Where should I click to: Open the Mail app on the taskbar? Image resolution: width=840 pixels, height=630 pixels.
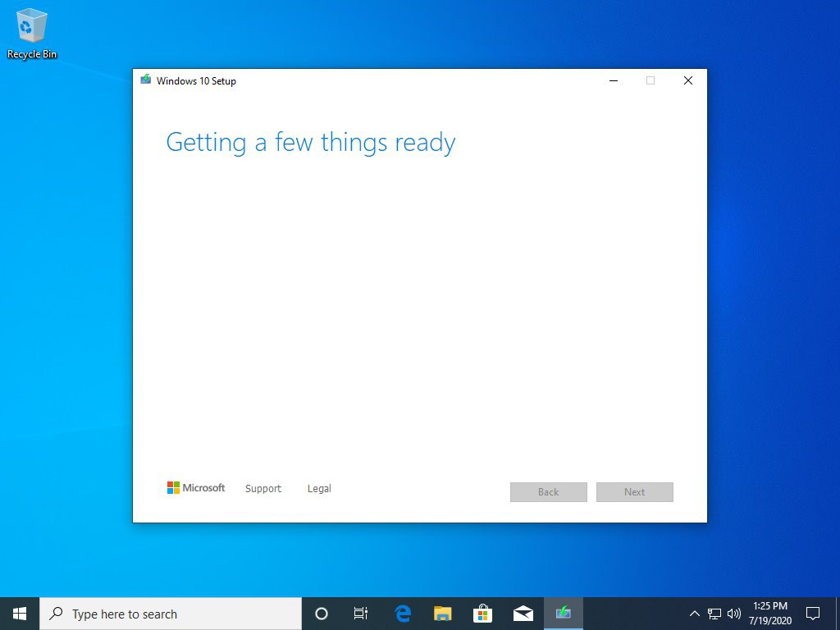[523, 614]
